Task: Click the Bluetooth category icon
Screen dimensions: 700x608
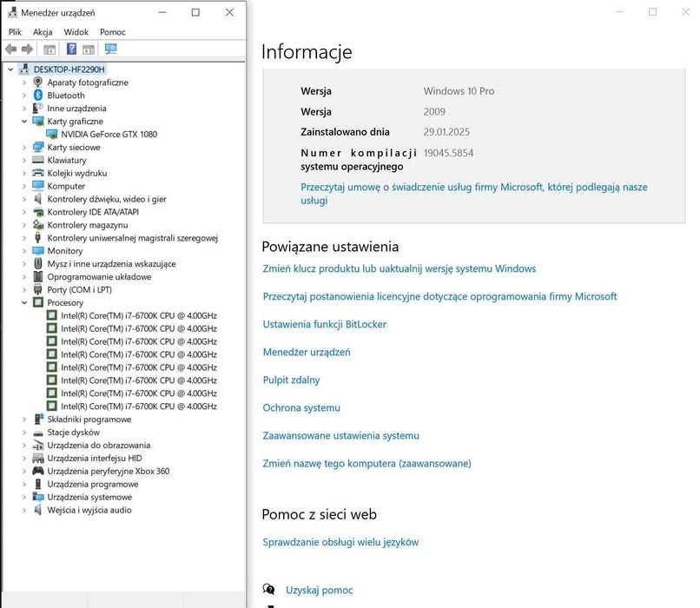Action: coord(38,95)
